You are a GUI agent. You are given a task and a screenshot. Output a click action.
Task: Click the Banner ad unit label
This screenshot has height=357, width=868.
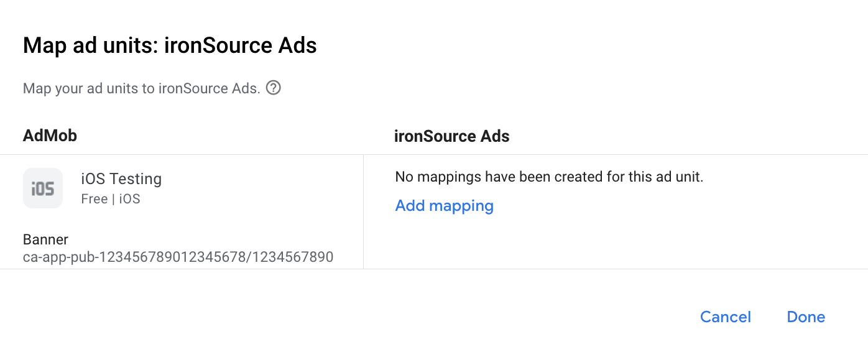pos(45,239)
